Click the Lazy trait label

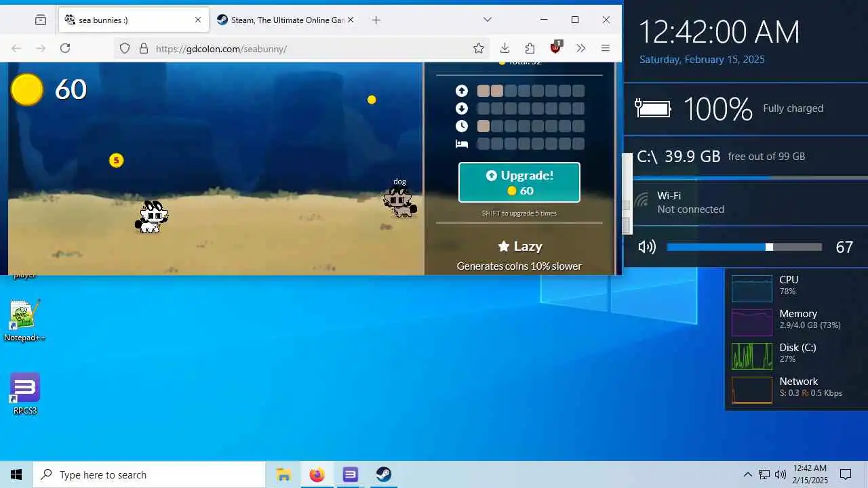click(x=520, y=246)
